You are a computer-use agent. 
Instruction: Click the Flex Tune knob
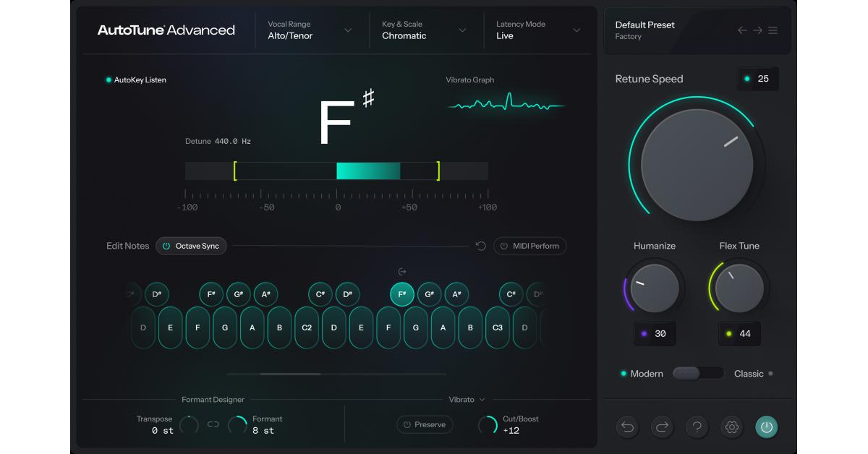pyautogui.click(x=739, y=288)
